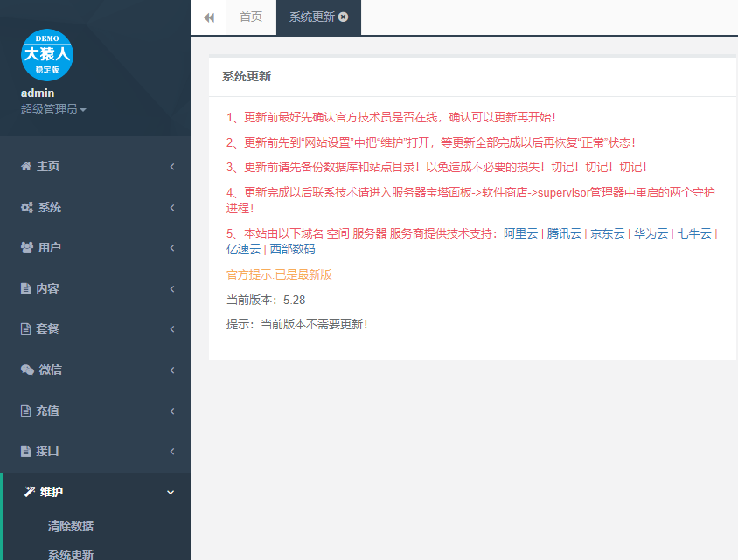Collapse the 维护 menu chevron
The width and height of the screenshot is (738, 560).
(x=171, y=492)
